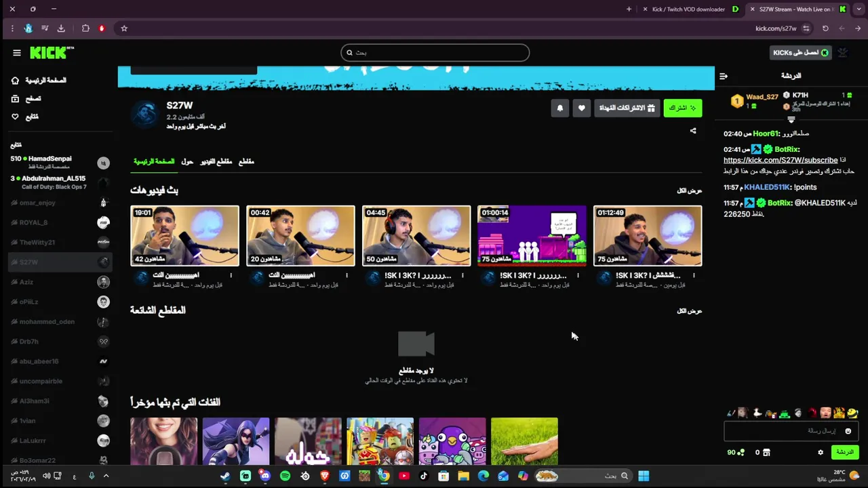Open the emoji picker in chat box
868x488 pixels.
[x=848, y=431]
